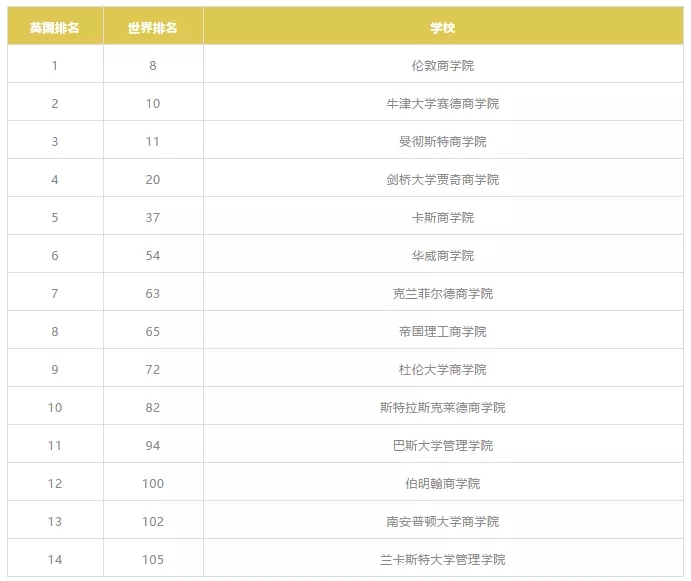
Task: Select the 兰卡斯特大学管理学院 cell
Action: pos(443,560)
